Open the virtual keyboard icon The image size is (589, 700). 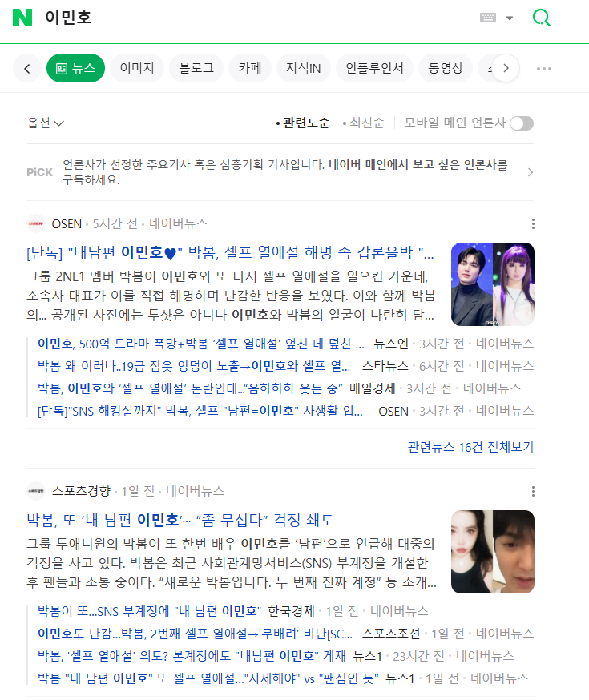488,18
